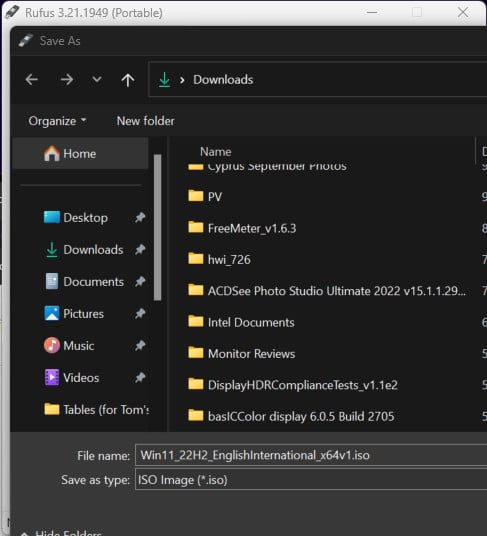Open recent locations chevron dropdown
This screenshot has width=487, height=536.
point(97,80)
